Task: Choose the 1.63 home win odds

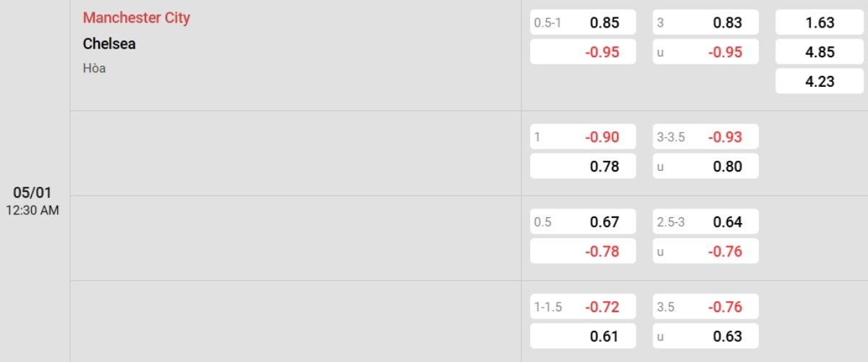Action: (x=820, y=22)
